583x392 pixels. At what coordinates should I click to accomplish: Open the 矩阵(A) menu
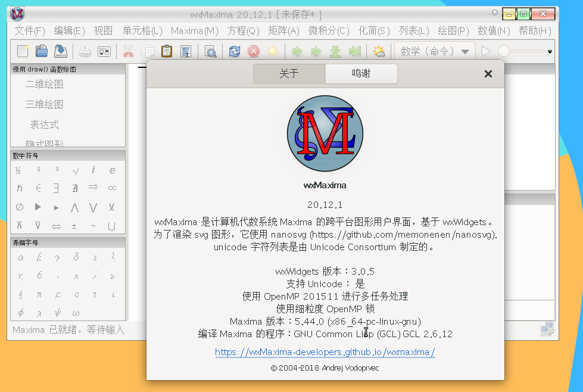(x=283, y=30)
